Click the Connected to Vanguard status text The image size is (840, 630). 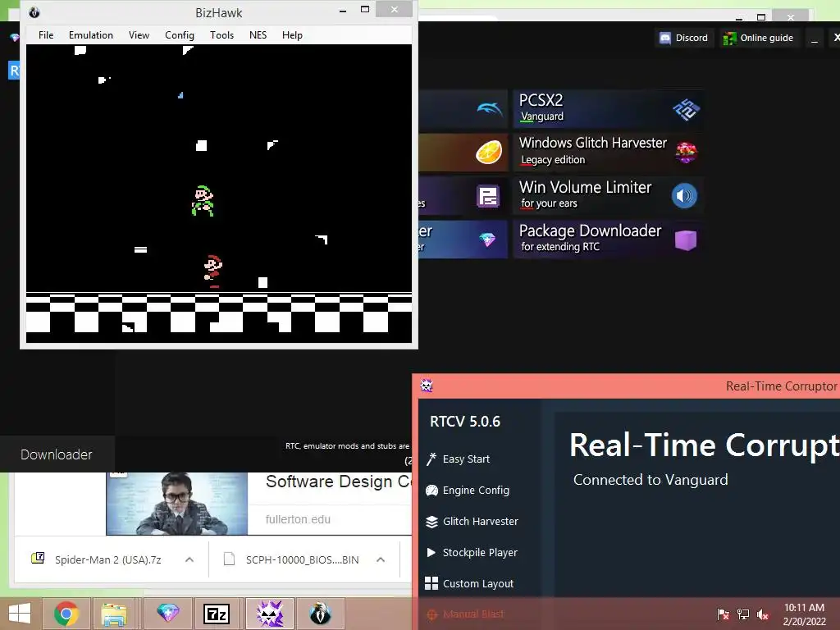click(651, 480)
